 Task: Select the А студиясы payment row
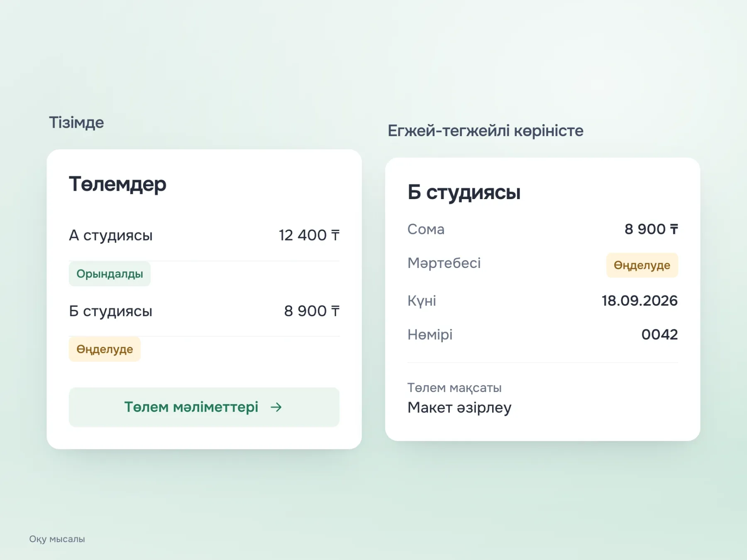pyautogui.click(x=204, y=235)
